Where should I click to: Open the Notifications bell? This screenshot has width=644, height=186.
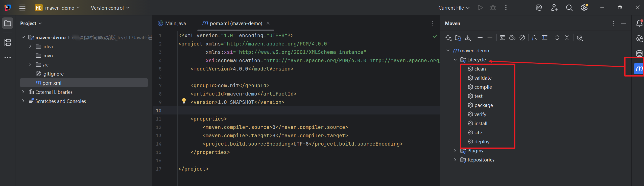(x=639, y=23)
